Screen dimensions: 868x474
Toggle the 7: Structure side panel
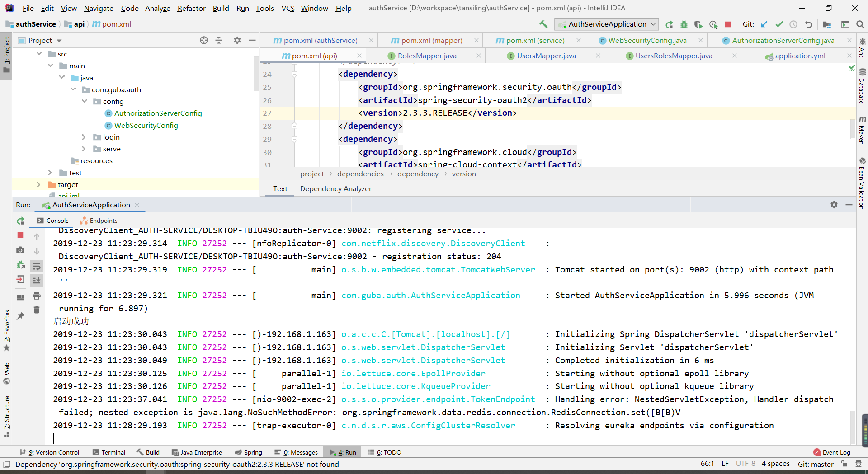tap(6, 417)
